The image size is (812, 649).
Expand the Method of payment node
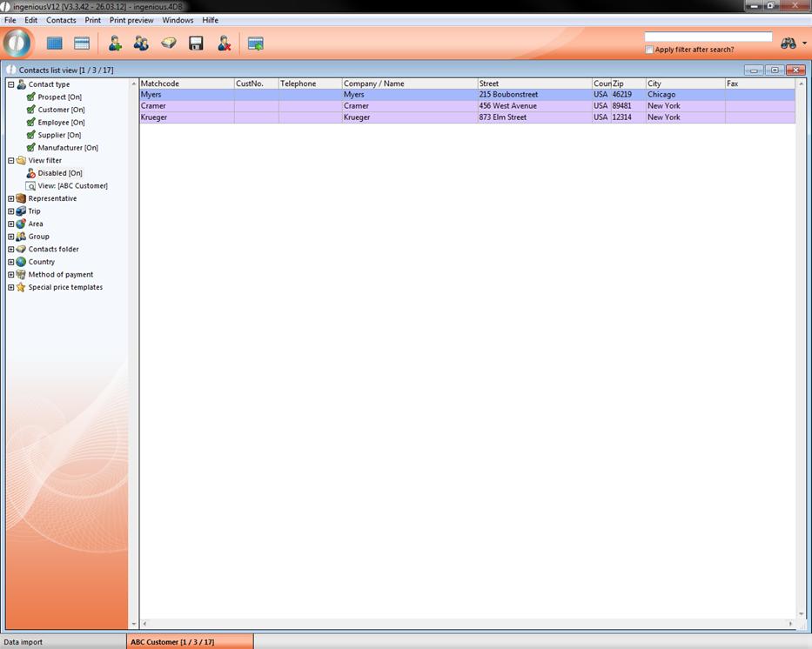11,275
